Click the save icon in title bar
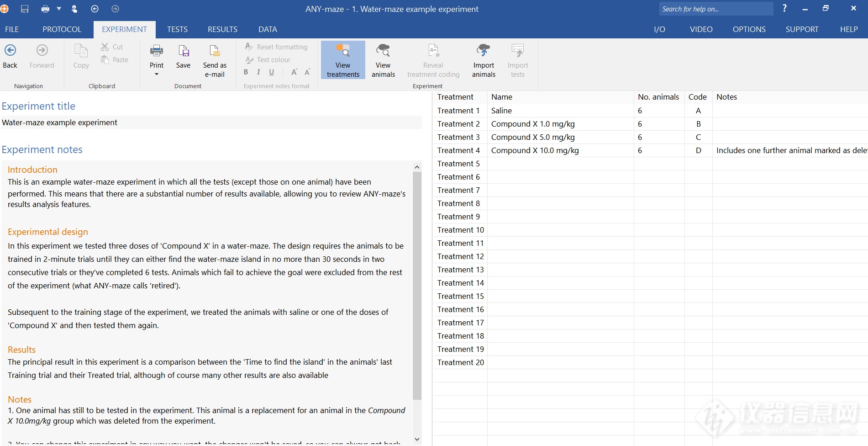Viewport: 868px width, 446px height. (x=25, y=9)
